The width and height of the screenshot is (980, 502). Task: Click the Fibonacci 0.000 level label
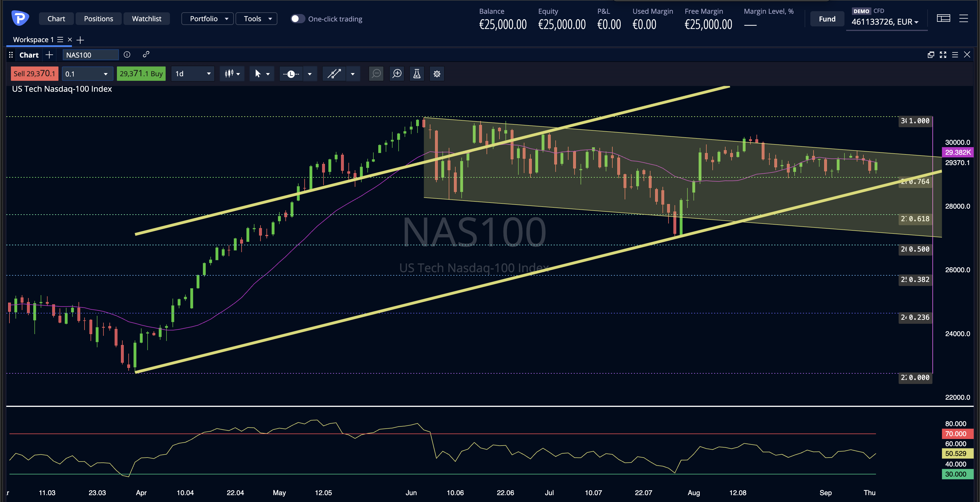point(915,378)
